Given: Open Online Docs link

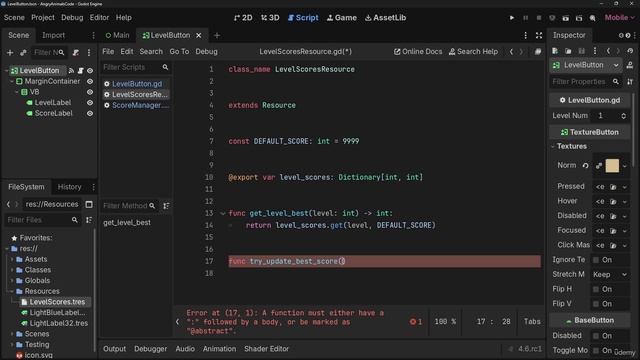Looking at the screenshot, I should 418,52.
